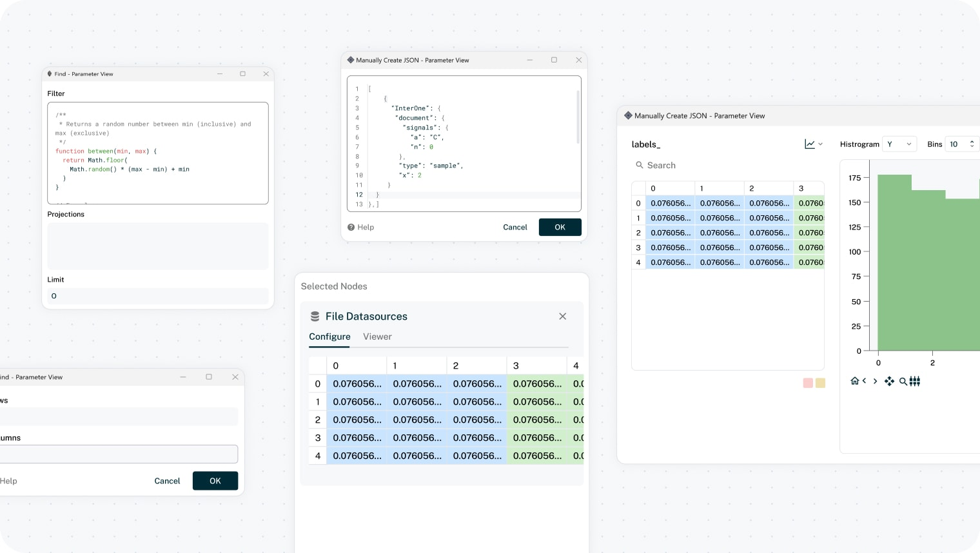Select row header 4 in File Datasources table
Screen dimensions: 980x553
pos(318,456)
